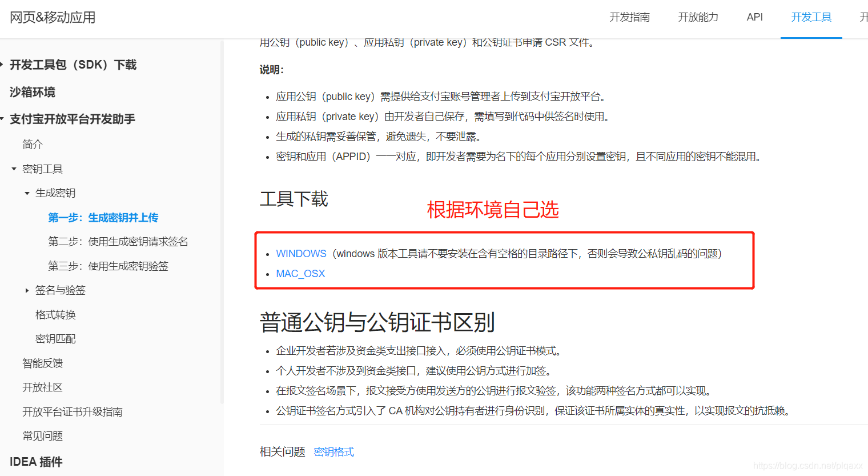Download the MAC_OSX tool link

click(x=300, y=274)
